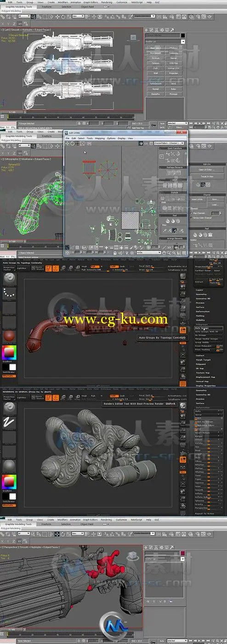Click the Tweak In View button
Viewport: 227px width, 644px height.
coord(206,177)
